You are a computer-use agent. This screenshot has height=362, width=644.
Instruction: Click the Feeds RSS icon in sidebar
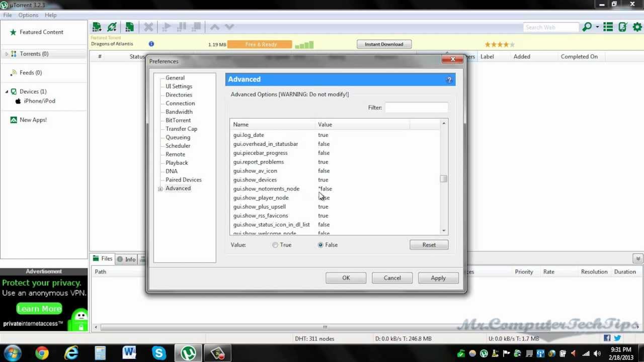(13, 73)
